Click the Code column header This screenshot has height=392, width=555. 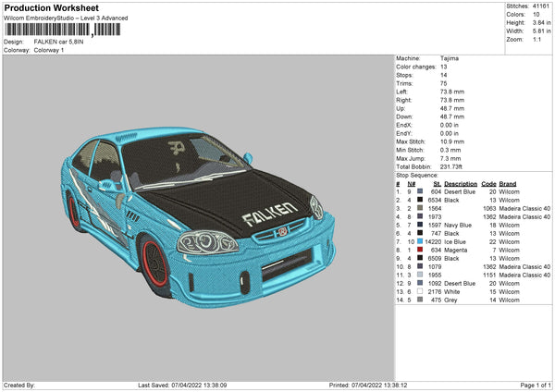(x=488, y=184)
